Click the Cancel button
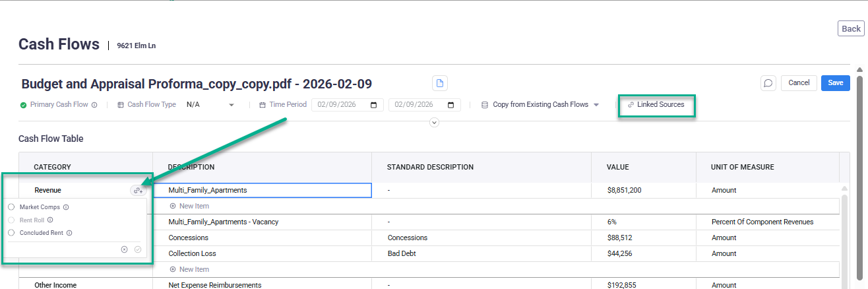868x289 pixels. (799, 83)
